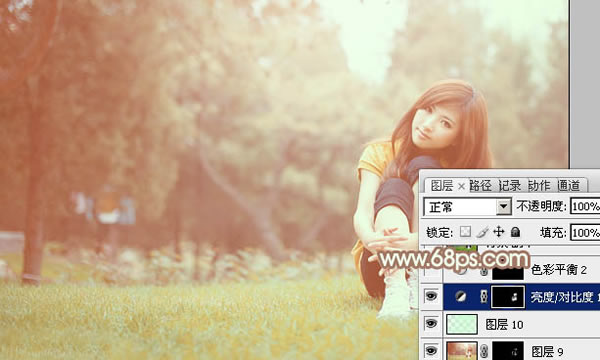
Task: Close the 图层 tab with its x
Action: 461,186
